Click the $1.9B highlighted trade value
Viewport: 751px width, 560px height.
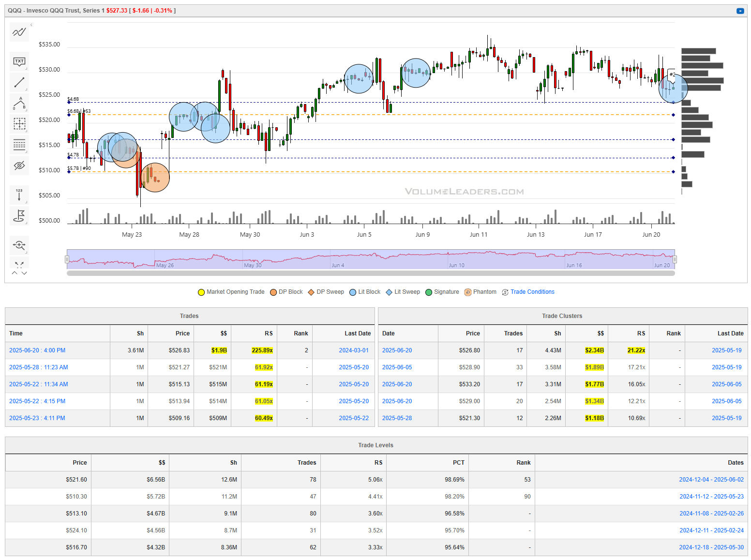click(219, 350)
